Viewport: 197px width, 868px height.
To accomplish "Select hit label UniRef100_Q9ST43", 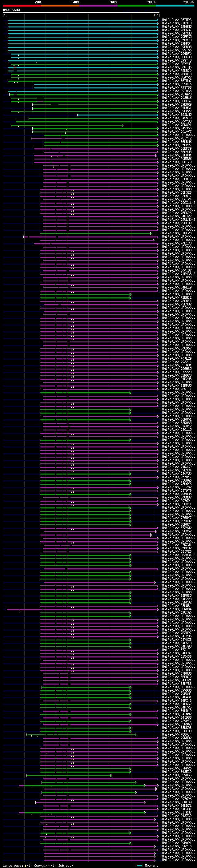I will point(177,61).
